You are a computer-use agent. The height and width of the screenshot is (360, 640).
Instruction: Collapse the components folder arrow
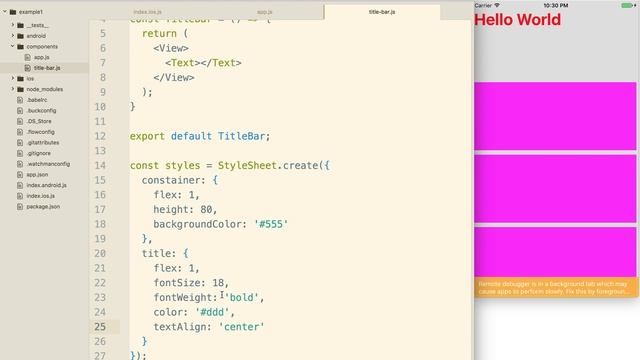(x=13, y=47)
